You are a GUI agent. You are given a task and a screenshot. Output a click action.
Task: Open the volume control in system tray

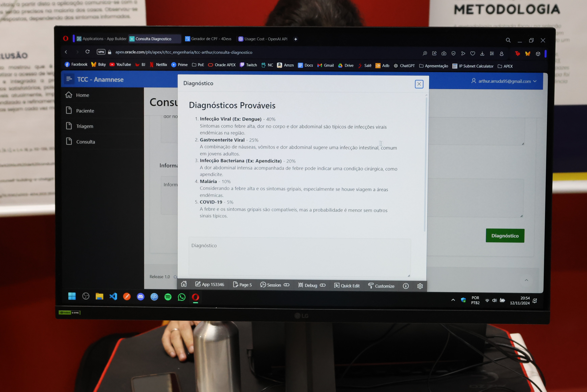point(494,300)
